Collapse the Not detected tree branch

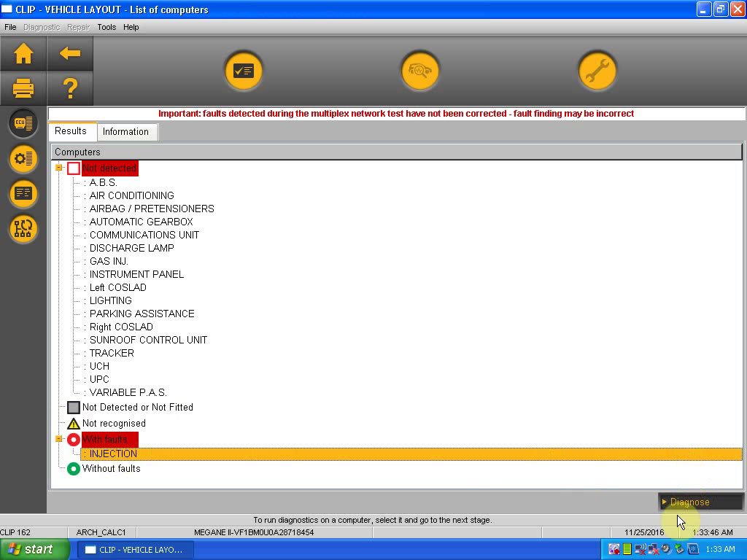[x=59, y=168]
